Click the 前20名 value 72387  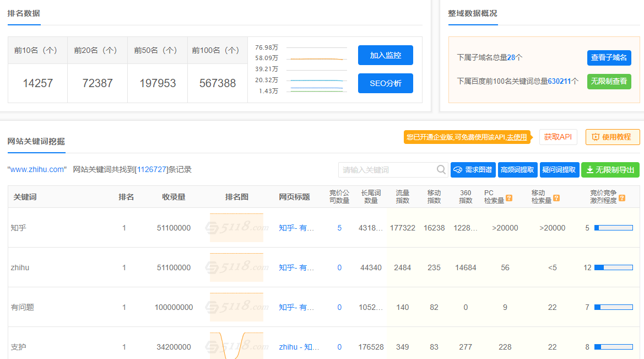tap(98, 83)
